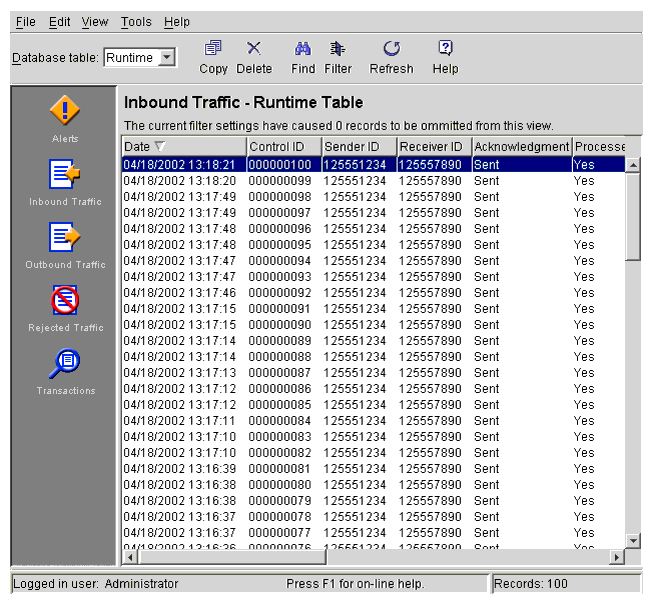This screenshot has width=653, height=604.
Task: Click Logged in user Administrator status text
Action: [x=95, y=584]
